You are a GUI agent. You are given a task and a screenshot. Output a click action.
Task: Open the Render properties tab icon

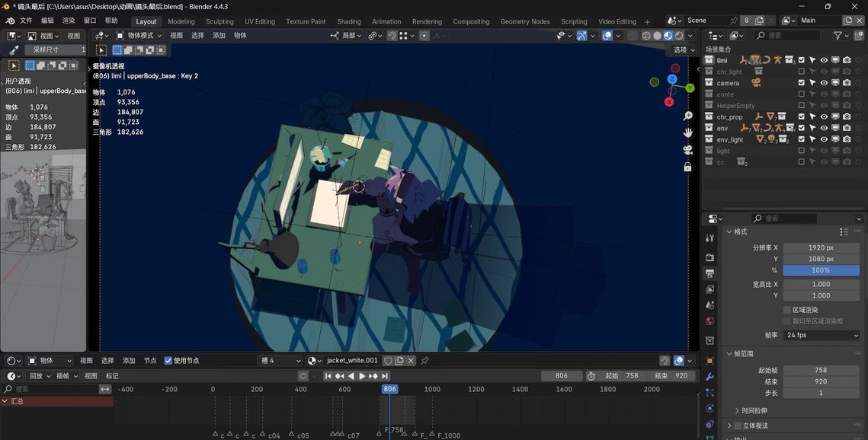click(x=709, y=257)
